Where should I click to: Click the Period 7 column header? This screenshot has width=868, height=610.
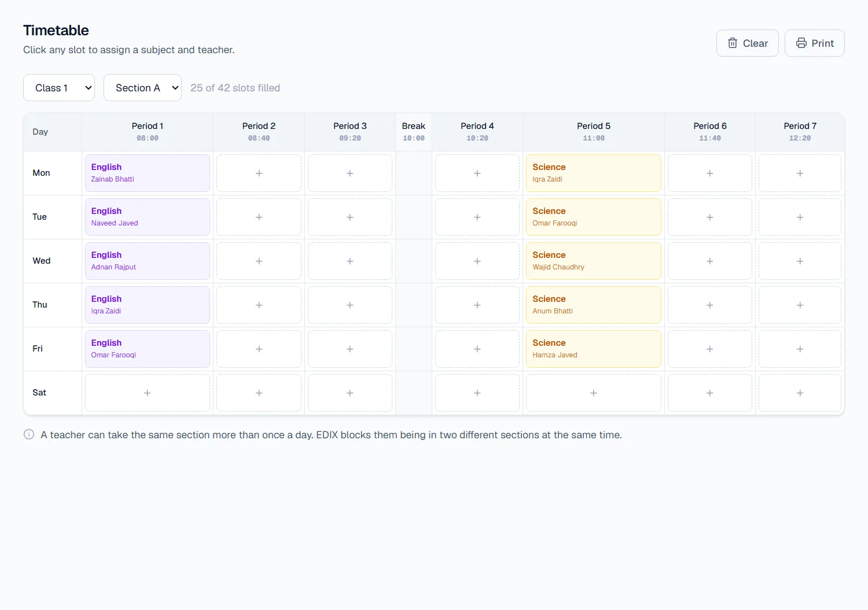point(800,132)
